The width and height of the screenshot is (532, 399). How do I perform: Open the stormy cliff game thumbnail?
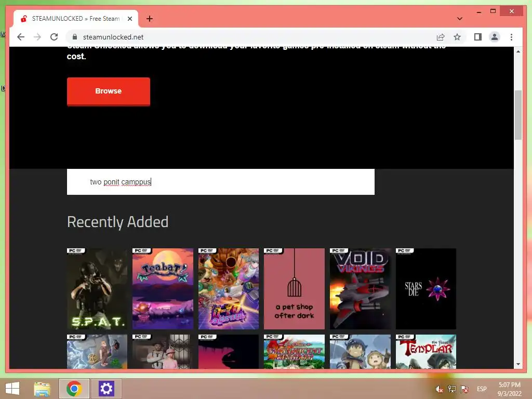(x=97, y=352)
